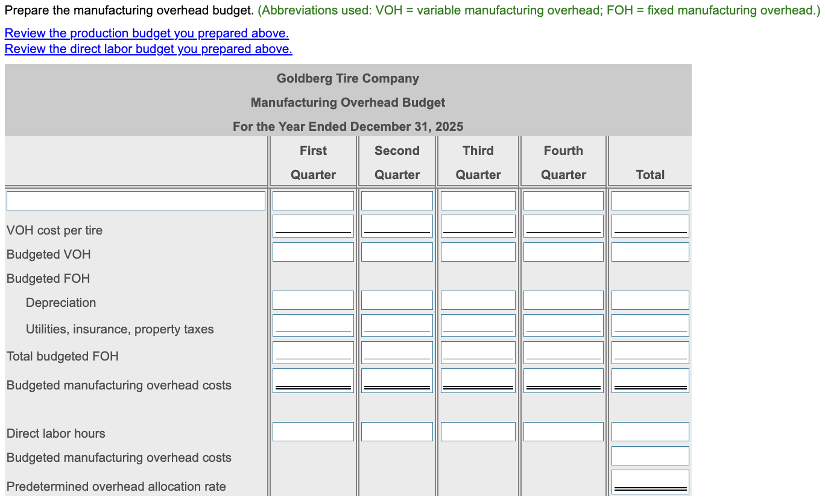Open the Review the production budget link
Viewport: 825px width, 504px height.
point(147,33)
